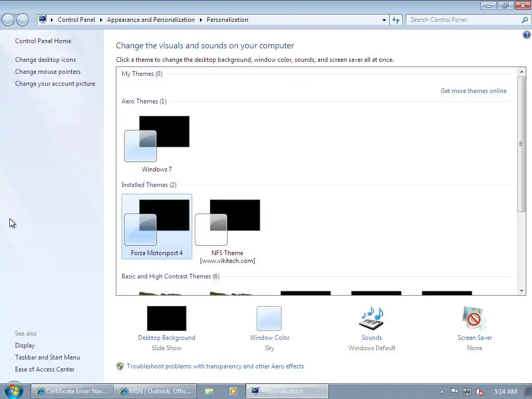This screenshot has width=532, height=399.
Task: Click the Forward navigation arrow button
Action: coord(23,20)
